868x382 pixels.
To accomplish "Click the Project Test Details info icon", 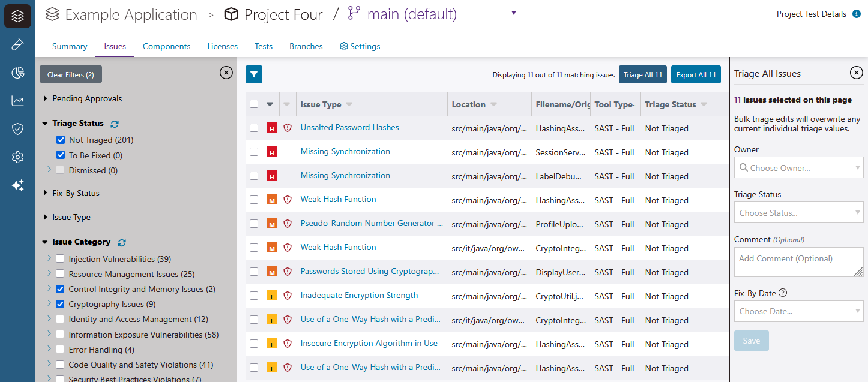I will point(857,14).
